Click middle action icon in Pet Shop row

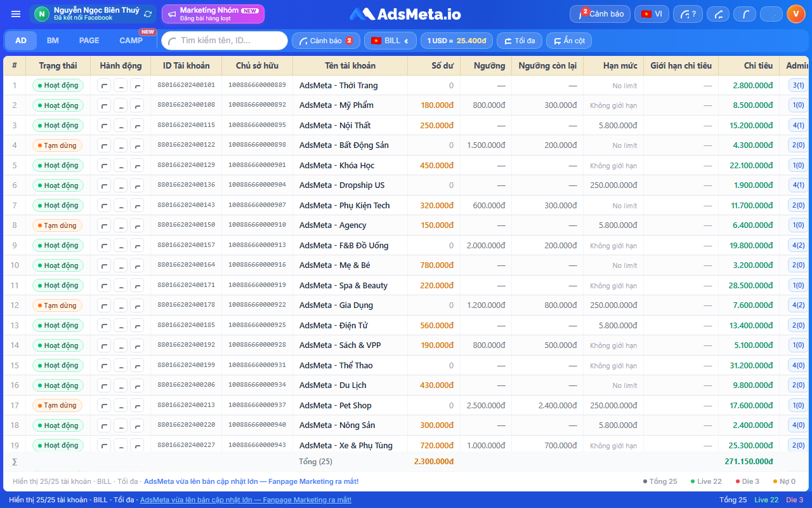coord(121,406)
